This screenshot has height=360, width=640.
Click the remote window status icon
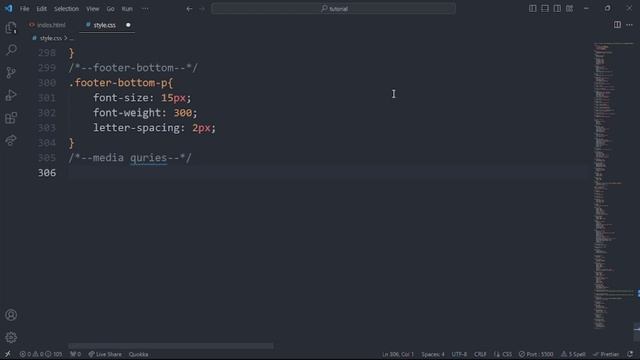pyautogui.click(x=7, y=354)
